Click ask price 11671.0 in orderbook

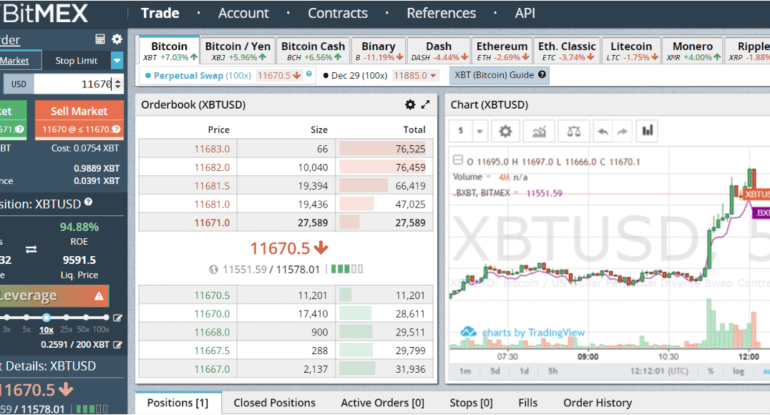(212, 222)
